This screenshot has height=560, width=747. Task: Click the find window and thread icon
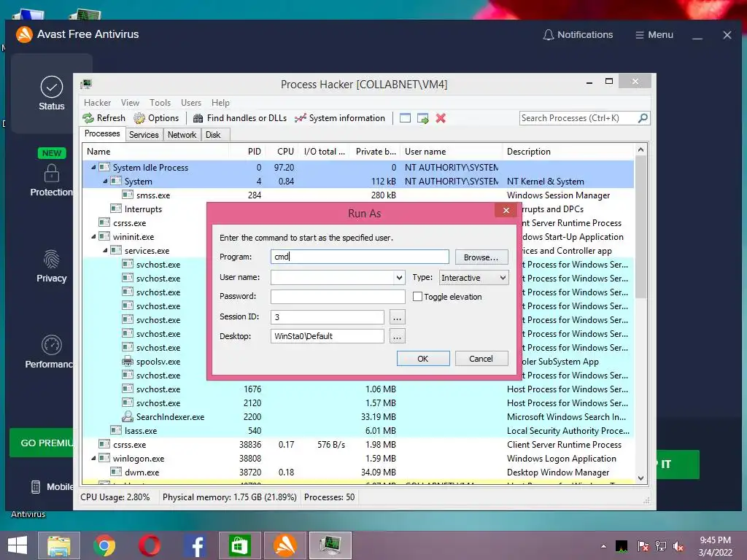click(x=422, y=118)
